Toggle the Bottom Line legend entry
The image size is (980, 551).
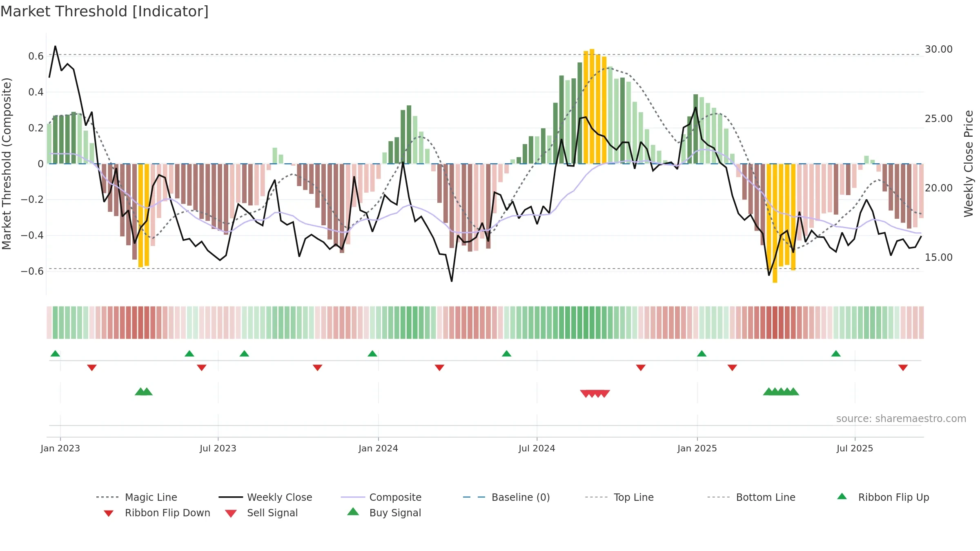click(x=751, y=497)
